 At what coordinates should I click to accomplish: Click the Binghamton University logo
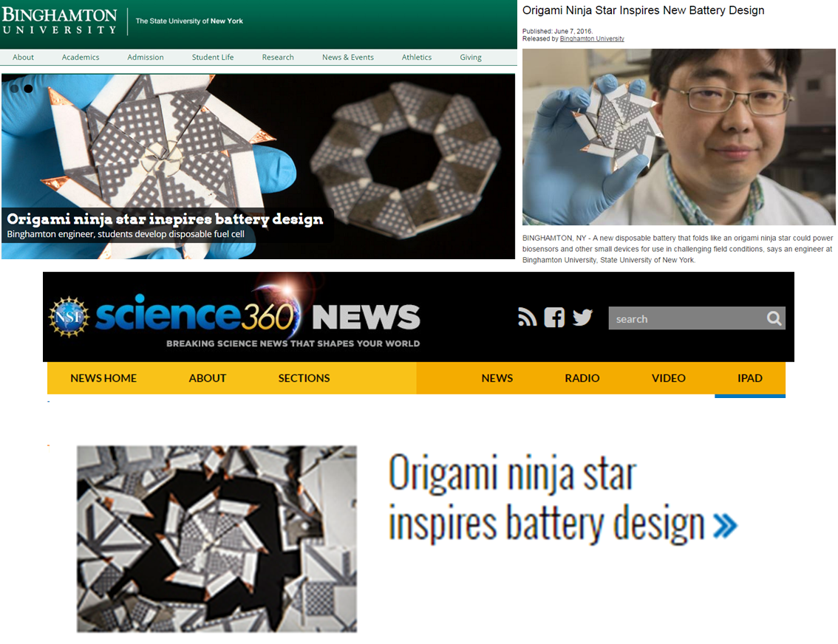click(x=59, y=21)
